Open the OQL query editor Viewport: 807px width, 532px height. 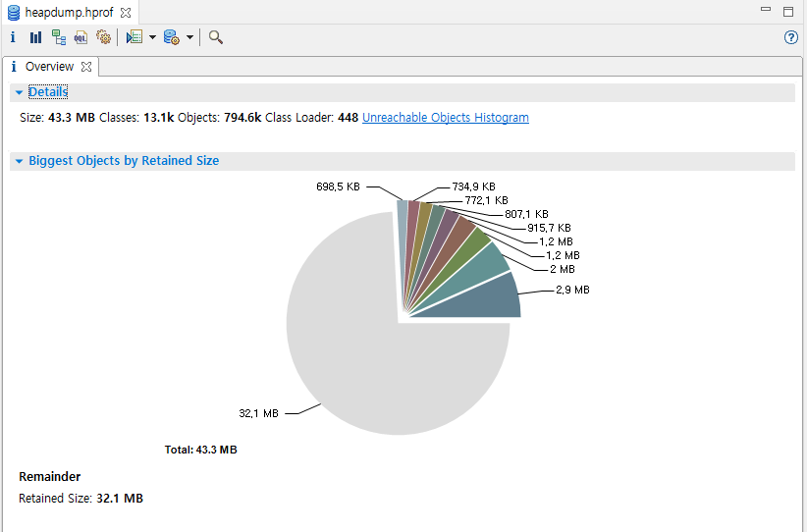coord(81,37)
